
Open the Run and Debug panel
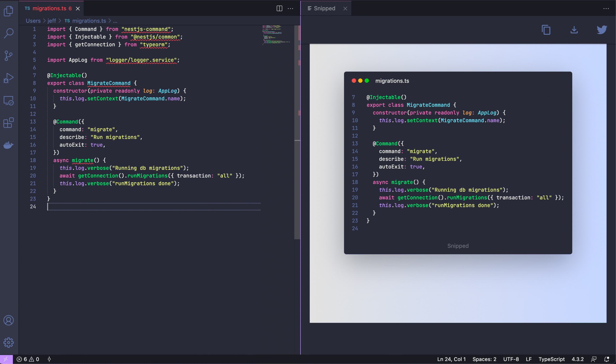[x=9, y=78]
